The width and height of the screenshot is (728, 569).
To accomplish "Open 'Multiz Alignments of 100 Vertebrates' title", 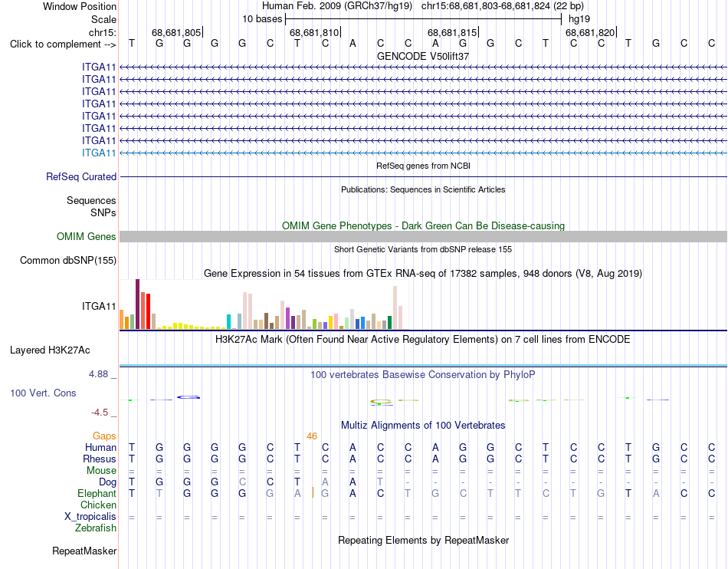I will 423,425.
